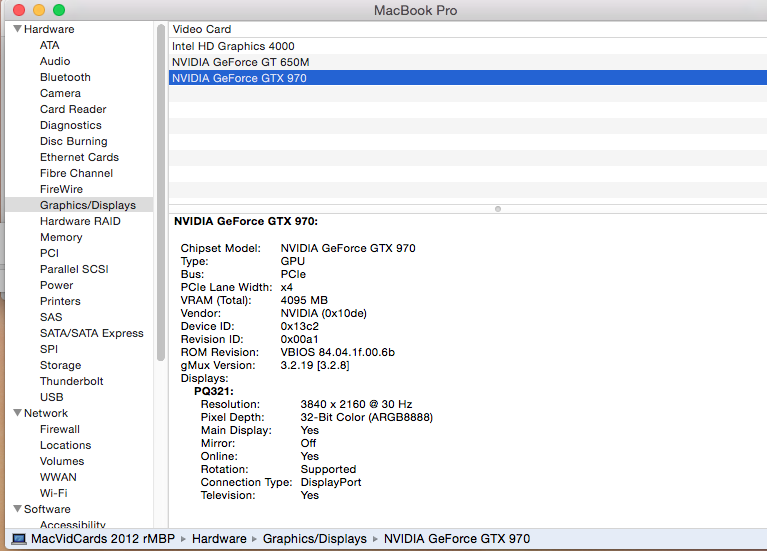Image resolution: width=767 pixels, height=551 pixels.
Task: Open the Card Reader section
Action: pyautogui.click(x=73, y=109)
